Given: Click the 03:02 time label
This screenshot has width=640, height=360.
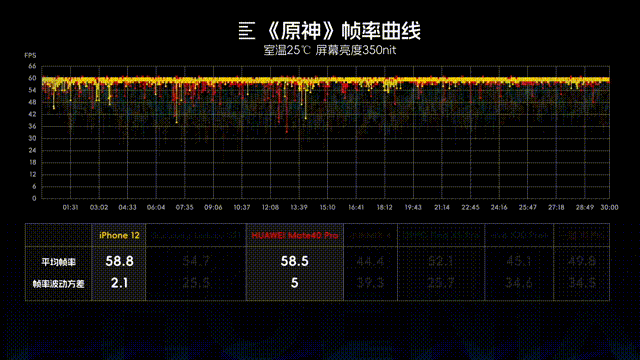Looking at the screenshot, I should point(99,207).
